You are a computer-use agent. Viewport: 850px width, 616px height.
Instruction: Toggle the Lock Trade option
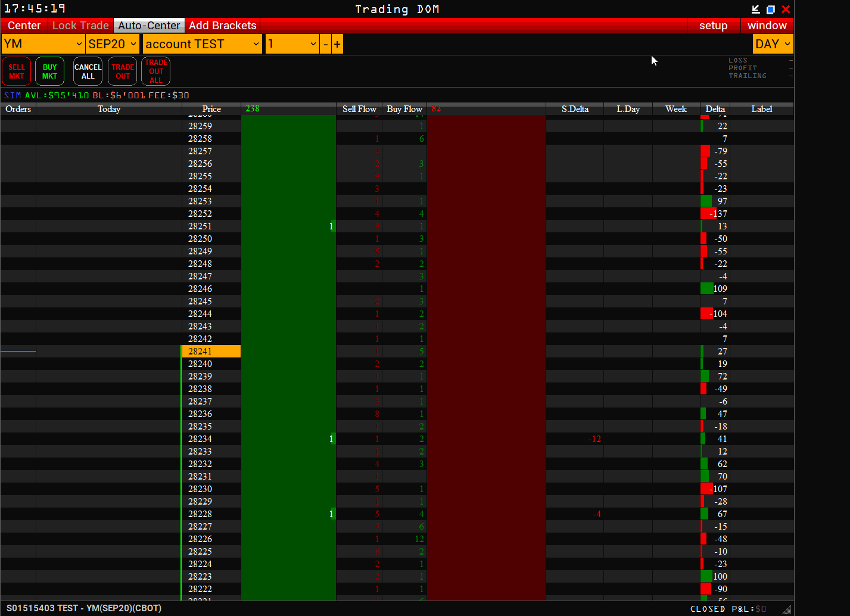pyautogui.click(x=80, y=26)
